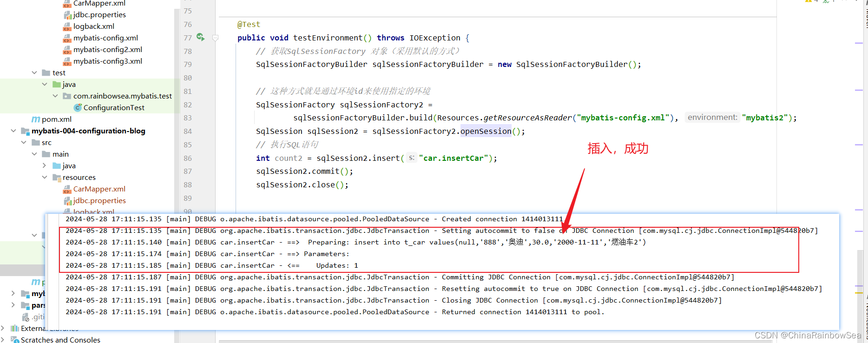
Task: Click the "Updates: 1" log line
Action: pos(212,266)
